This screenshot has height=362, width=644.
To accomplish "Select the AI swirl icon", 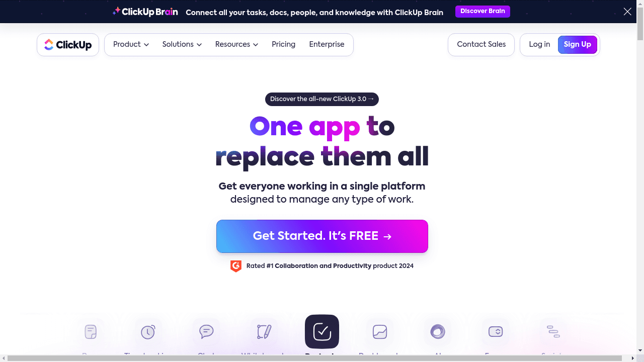I will (x=438, y=332).
